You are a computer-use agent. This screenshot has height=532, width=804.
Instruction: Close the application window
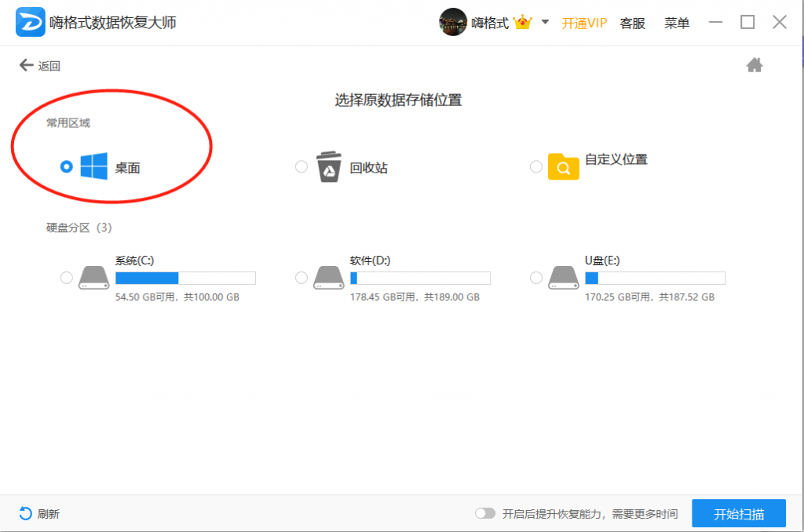(780, 22)
